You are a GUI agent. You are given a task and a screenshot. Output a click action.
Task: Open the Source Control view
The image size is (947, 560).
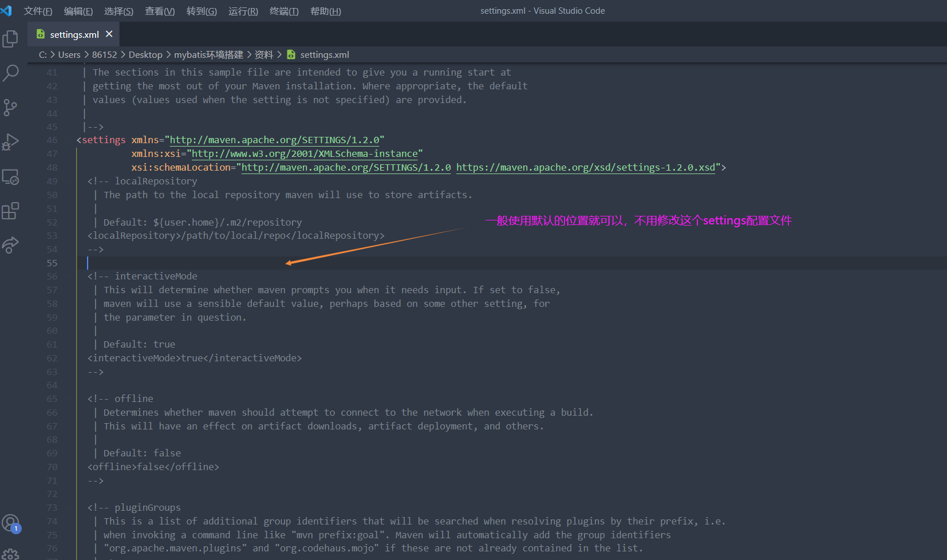[10, 107]
